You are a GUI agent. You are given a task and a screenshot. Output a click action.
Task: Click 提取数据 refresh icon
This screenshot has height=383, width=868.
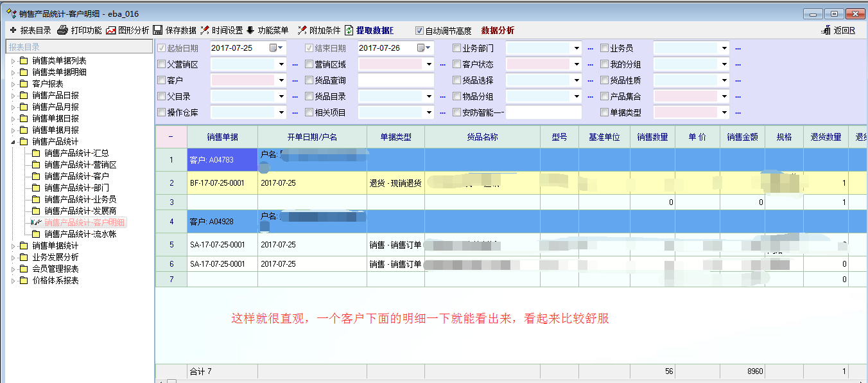(349, 30)
